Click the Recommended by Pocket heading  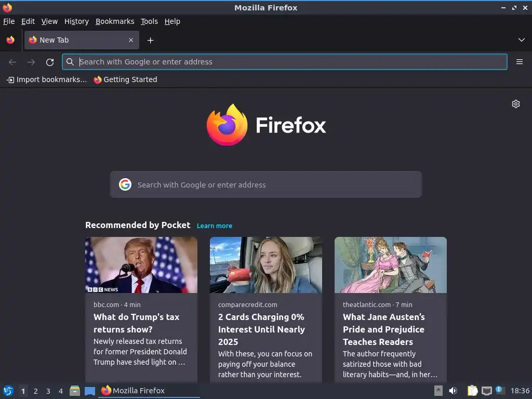138,225
